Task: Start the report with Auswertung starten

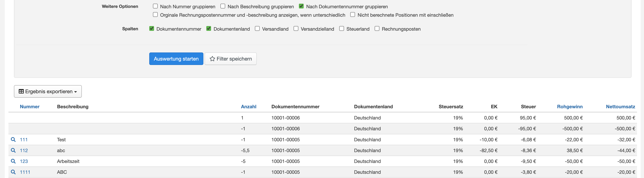Action: tap(176, 59)
